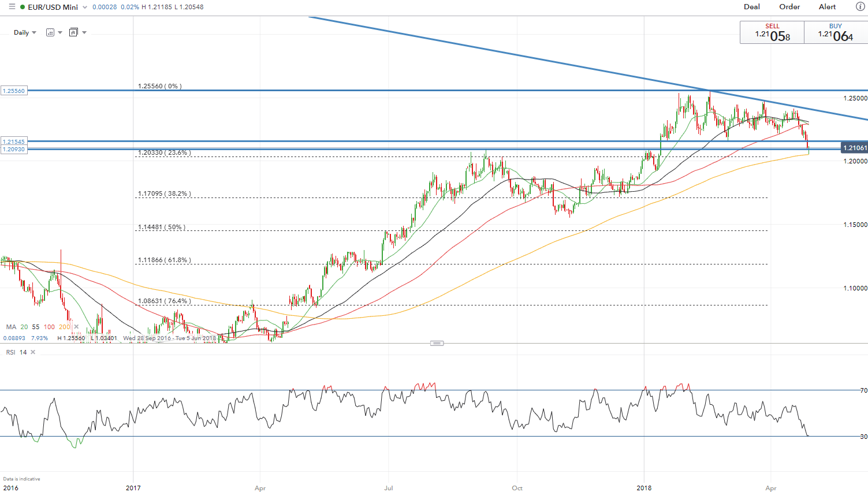Click the 1.11866 (61.8%) Fibonacci label
This screenshot has height=492, width=868.
click(x=165, y=260)
